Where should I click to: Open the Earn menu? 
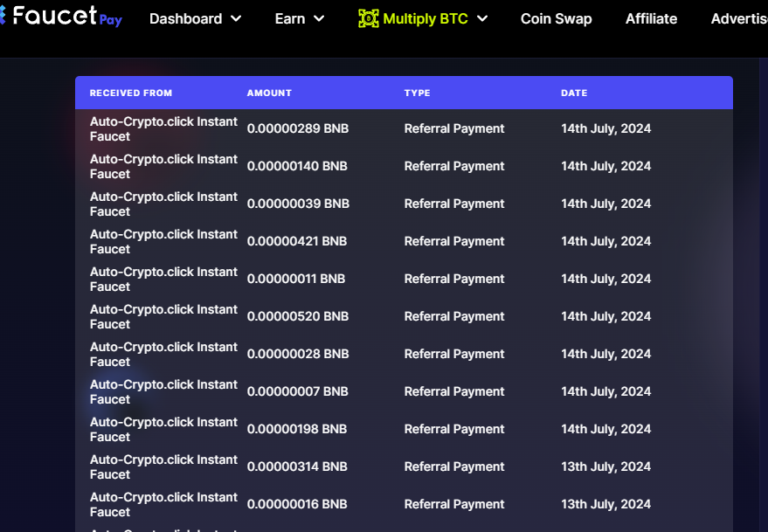[x=300, y=18]
